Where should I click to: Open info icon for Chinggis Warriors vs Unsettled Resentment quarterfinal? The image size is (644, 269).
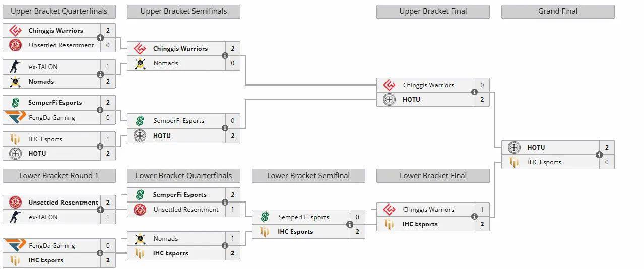pyautogui.click(x=100, y=38)
